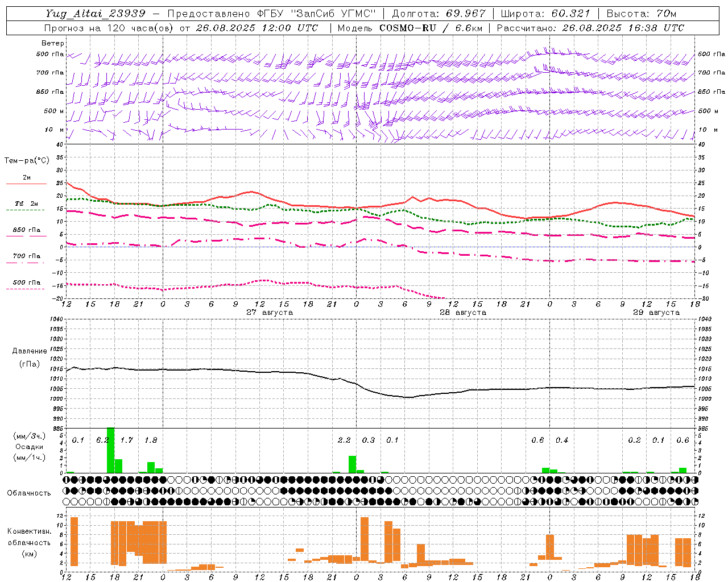This screenshot has height=582, width=728.
Task: Click the 700 гПа temperature legend entry
Action: [x=27, y=256]
